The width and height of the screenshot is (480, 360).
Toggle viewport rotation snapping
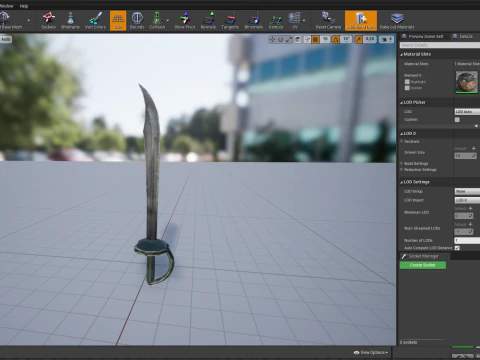[x=336, y=40]
